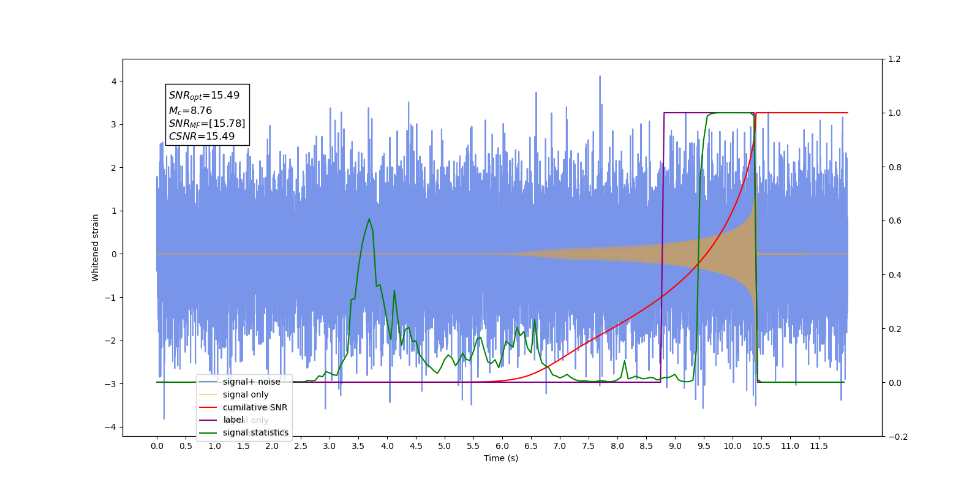Click the left y-axis tick label 0

(113, 254)
